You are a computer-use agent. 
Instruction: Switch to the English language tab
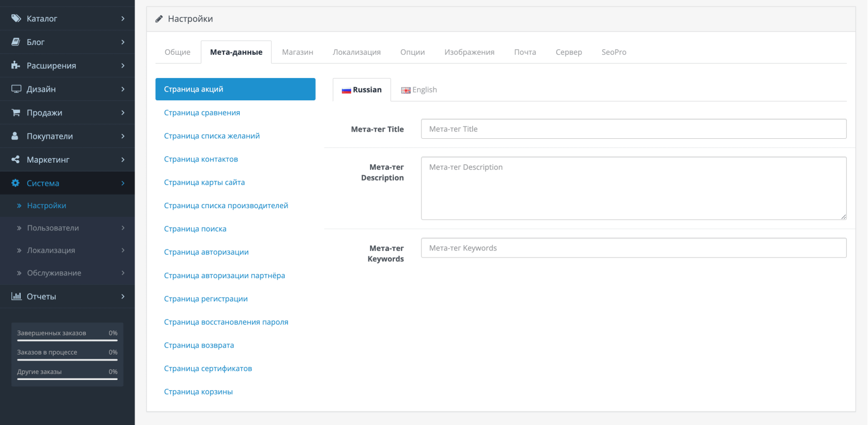(419, 90)
